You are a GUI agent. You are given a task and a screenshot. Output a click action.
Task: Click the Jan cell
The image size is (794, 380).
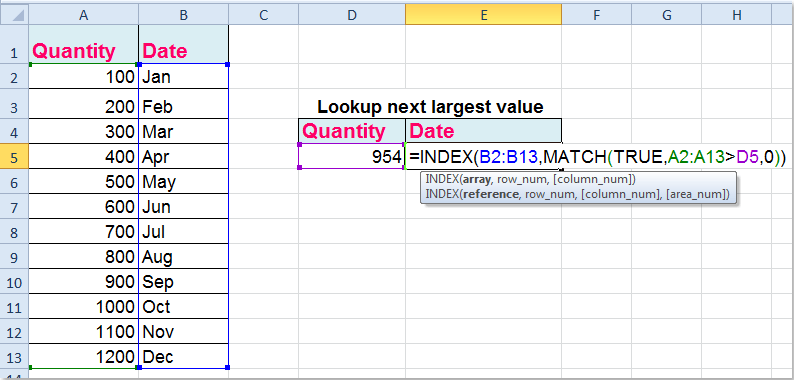(x=183, y=77)
